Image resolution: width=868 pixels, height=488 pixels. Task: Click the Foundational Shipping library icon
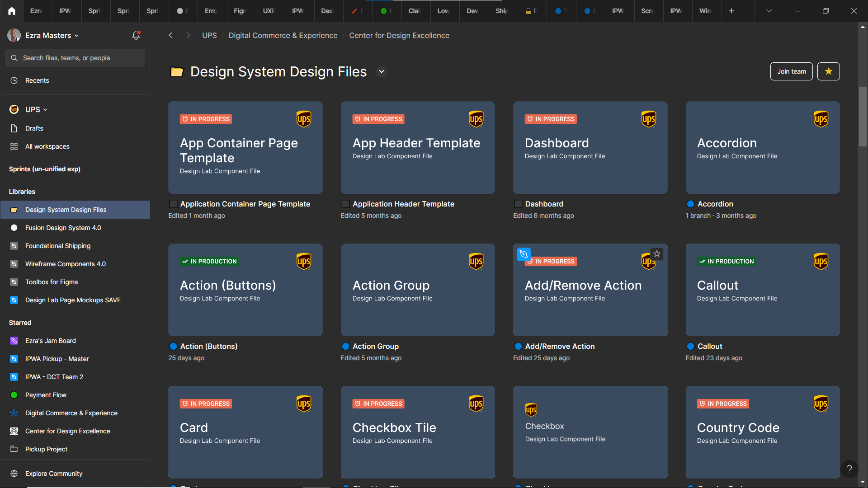tap(14, 246)
